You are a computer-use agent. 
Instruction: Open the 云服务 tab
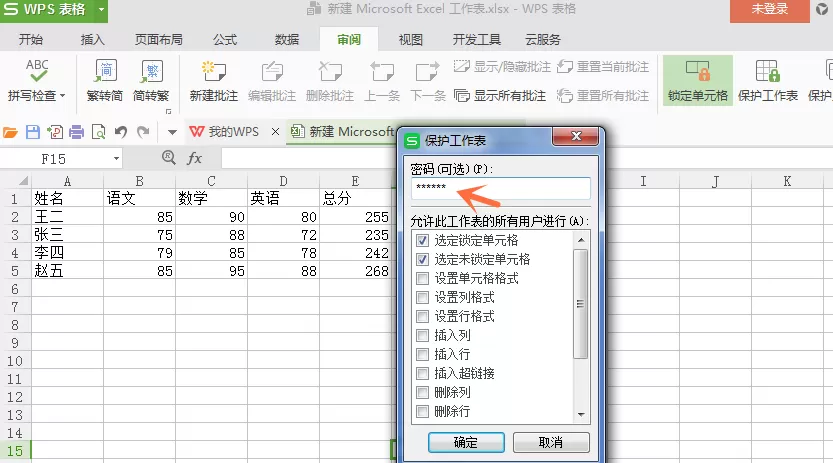(x=543, y=40)
